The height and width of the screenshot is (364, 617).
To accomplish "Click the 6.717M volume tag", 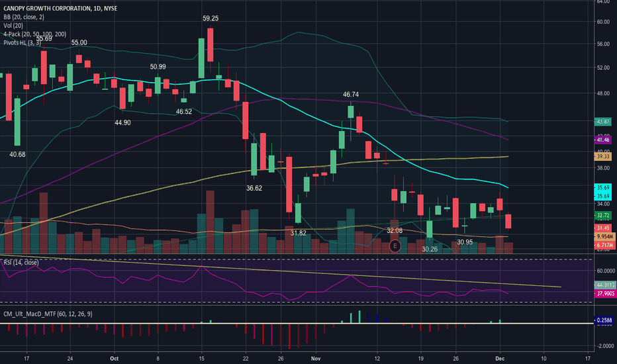I will point(604,245).
